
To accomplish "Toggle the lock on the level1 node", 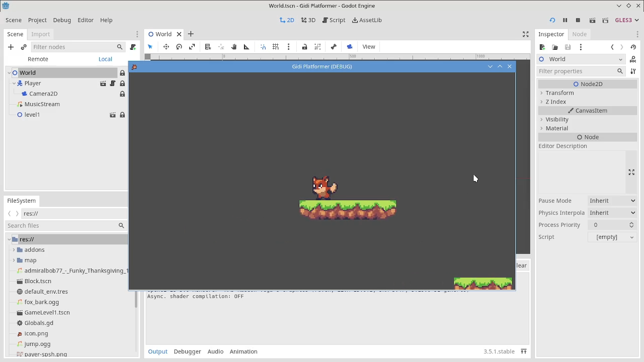I will click(122, 115).
